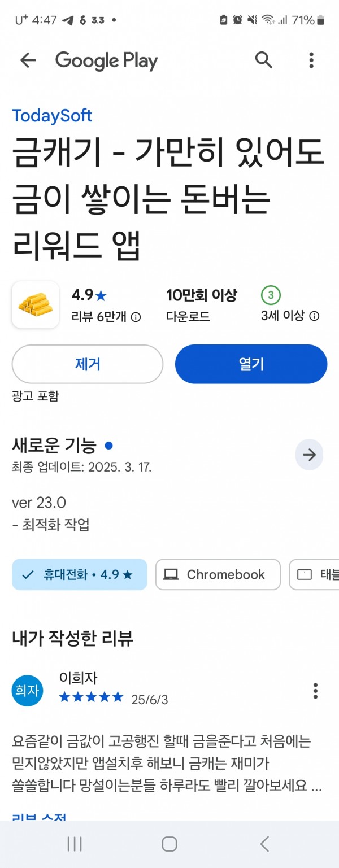
Task: Open the three-dot overflow menu in header
Action: point(311,60)
